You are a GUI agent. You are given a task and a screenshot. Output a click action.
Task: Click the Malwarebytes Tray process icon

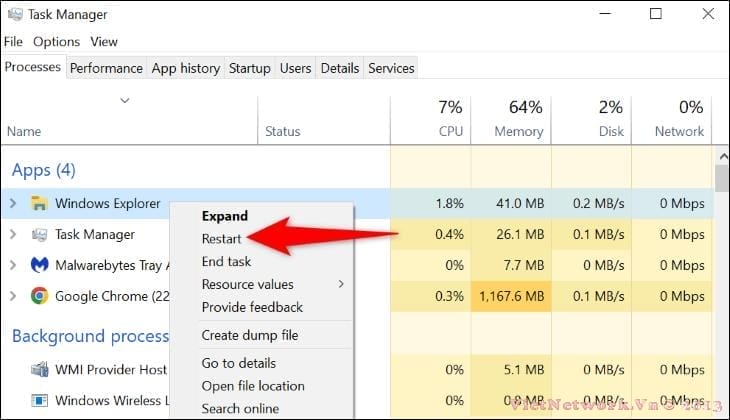pos(40,265)
